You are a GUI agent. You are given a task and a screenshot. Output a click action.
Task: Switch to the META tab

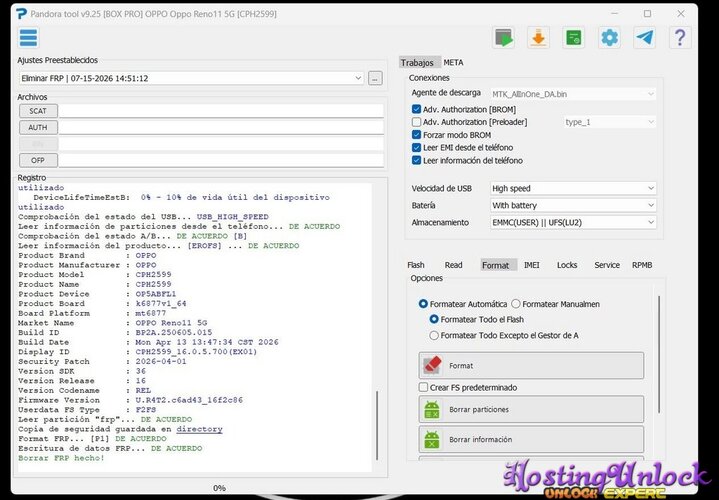tap(454, 63)
